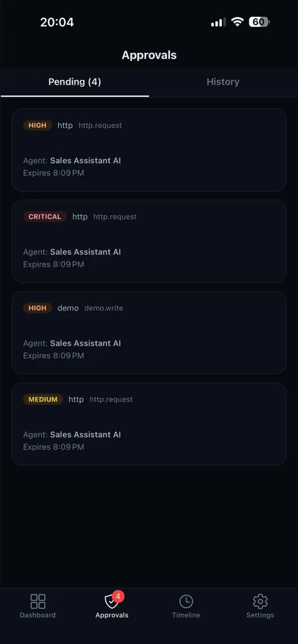
Task: Open the first http.request approval card
Action: (149, 150)
